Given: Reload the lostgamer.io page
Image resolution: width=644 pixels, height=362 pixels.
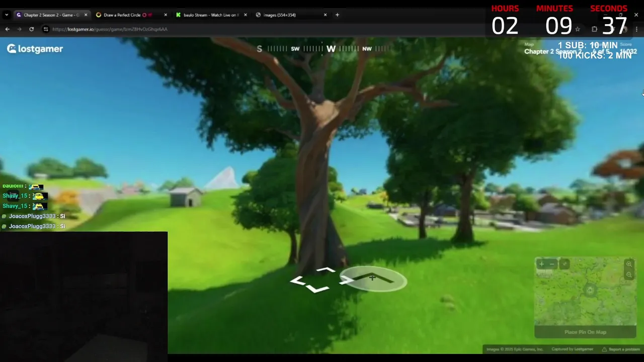Looking at the screenshot, I should (x=31, y=29).
